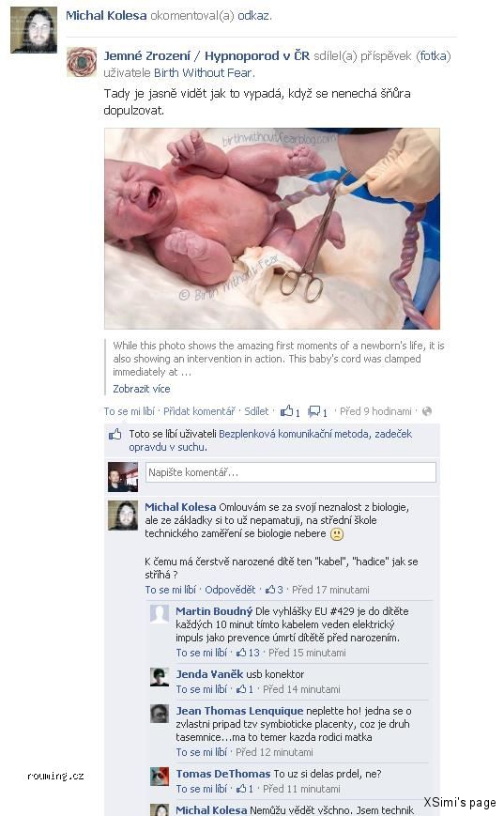Click Tomas DeThomas's profile picture
This screenshot has width=504, height=816.
(x=160, y=777)
